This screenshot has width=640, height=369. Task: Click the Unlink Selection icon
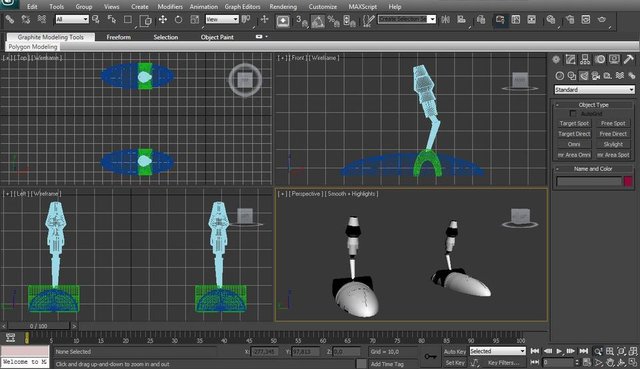[25, 19]
